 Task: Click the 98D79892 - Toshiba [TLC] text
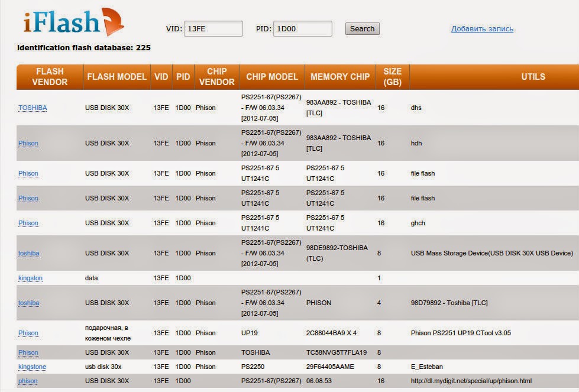(x=449, y=303)
